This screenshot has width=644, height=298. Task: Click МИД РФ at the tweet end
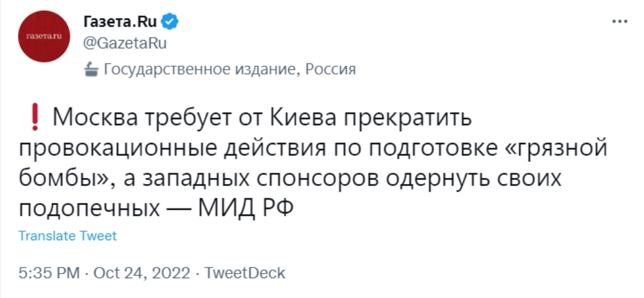(x=245, y=208)
